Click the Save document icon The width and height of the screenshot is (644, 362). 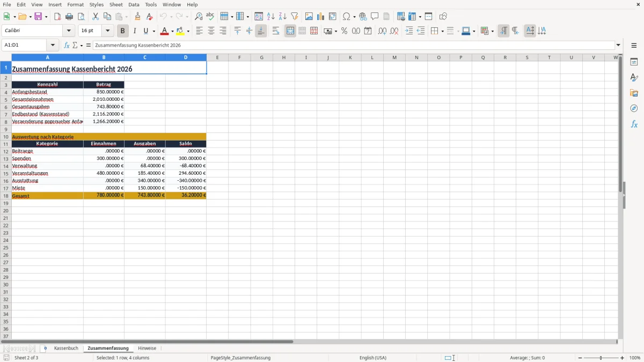(38, 17)
